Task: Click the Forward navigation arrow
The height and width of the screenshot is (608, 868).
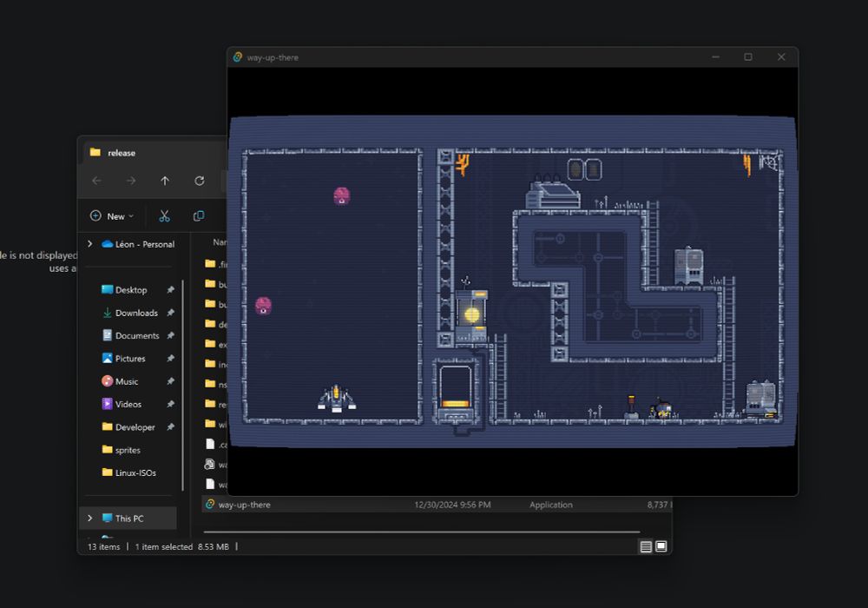Action: pos(131,181)
